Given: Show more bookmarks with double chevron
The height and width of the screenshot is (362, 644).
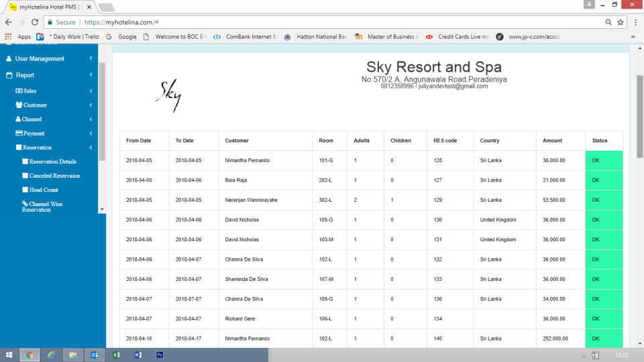Looking at the screenshot, I should click(x=633, y=36).
